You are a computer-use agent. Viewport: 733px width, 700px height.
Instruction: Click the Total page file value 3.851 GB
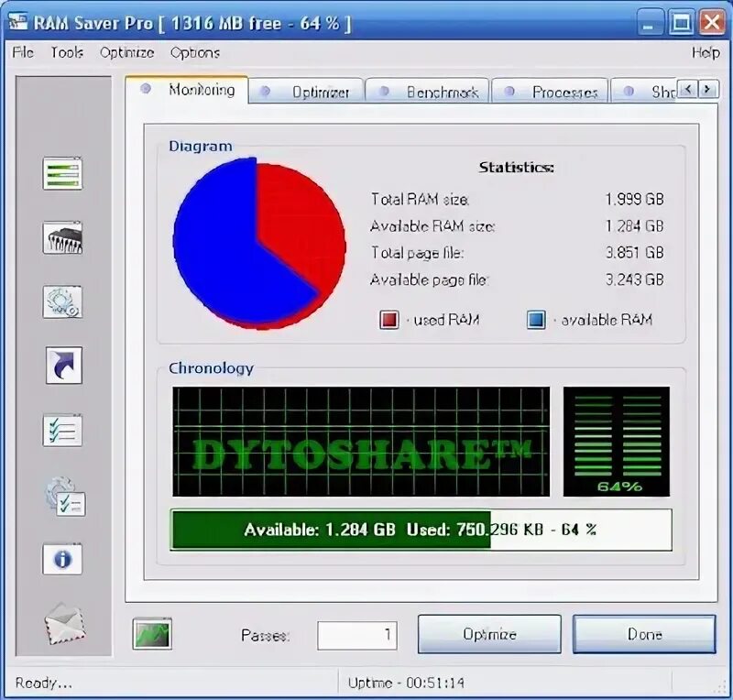[634, 253]
